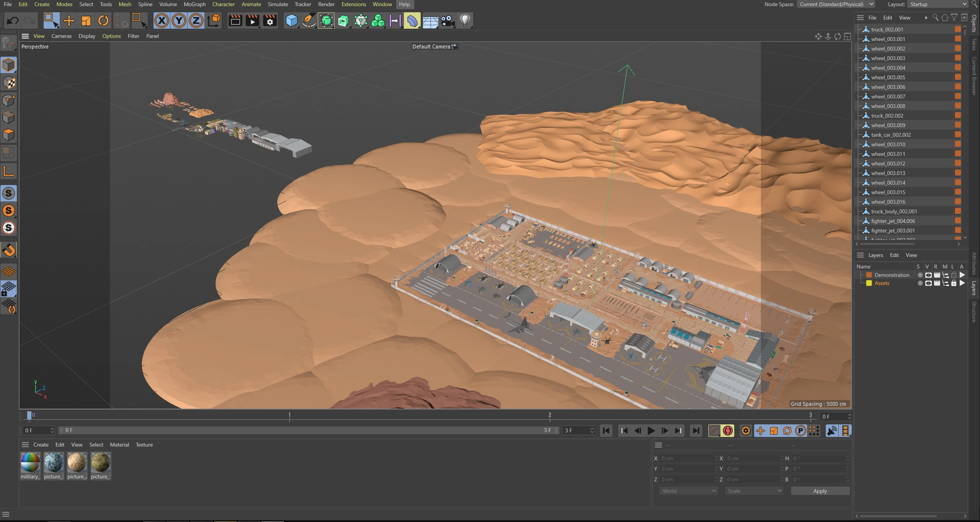The height and width of the screenshot is (522, 980).
Task: Click the Camera object icon
Action: pyautogui.click(x=447, y=21)
